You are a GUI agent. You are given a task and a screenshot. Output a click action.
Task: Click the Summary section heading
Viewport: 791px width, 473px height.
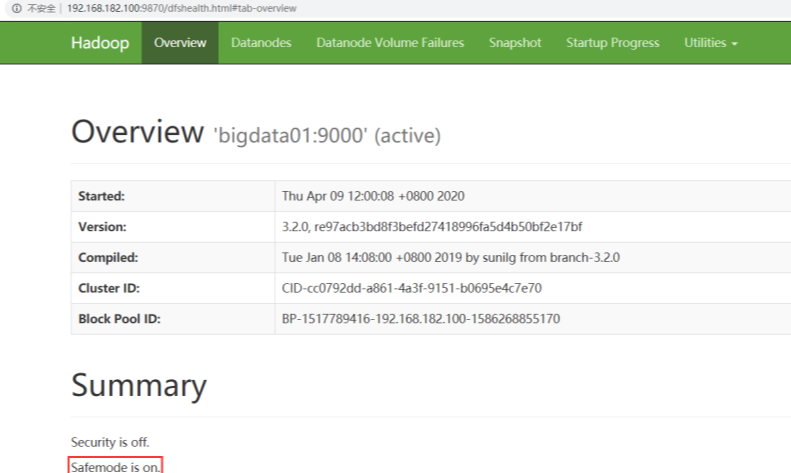(x=139, y=386)
